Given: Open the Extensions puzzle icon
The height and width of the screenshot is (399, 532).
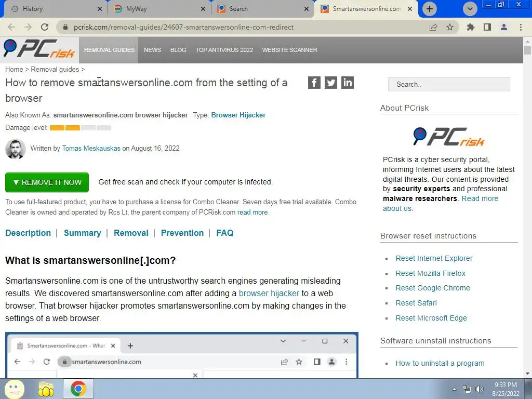Looking at the screenshot, I should click(471, 27).
